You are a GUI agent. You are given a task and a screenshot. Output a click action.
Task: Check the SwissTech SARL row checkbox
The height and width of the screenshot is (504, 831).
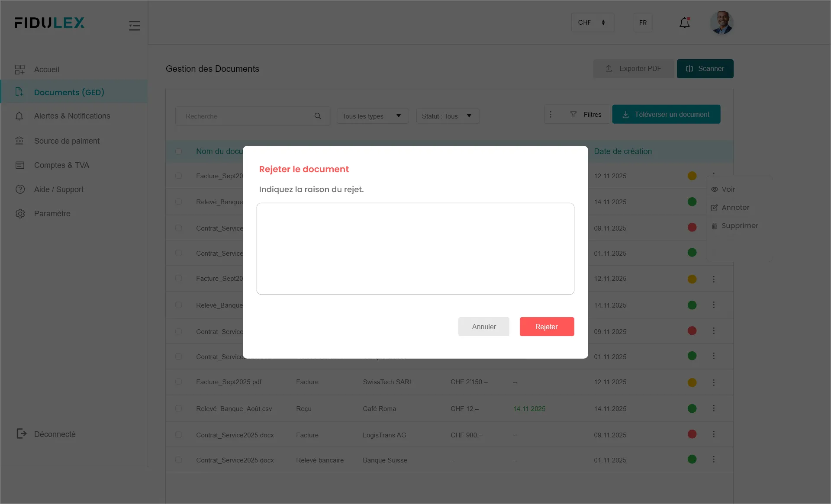pyautogui.click(x=178, y=382)
